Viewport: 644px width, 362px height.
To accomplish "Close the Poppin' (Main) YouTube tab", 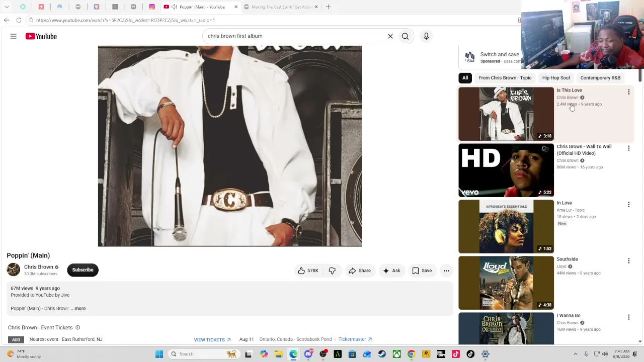I will [236, 7].
